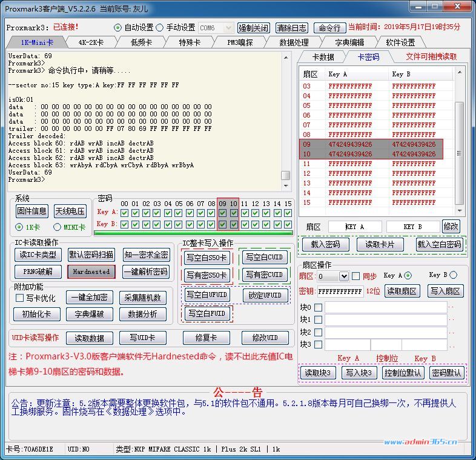Open the 扇区 number dropdown
476x460 pixels.
(343, 276)
